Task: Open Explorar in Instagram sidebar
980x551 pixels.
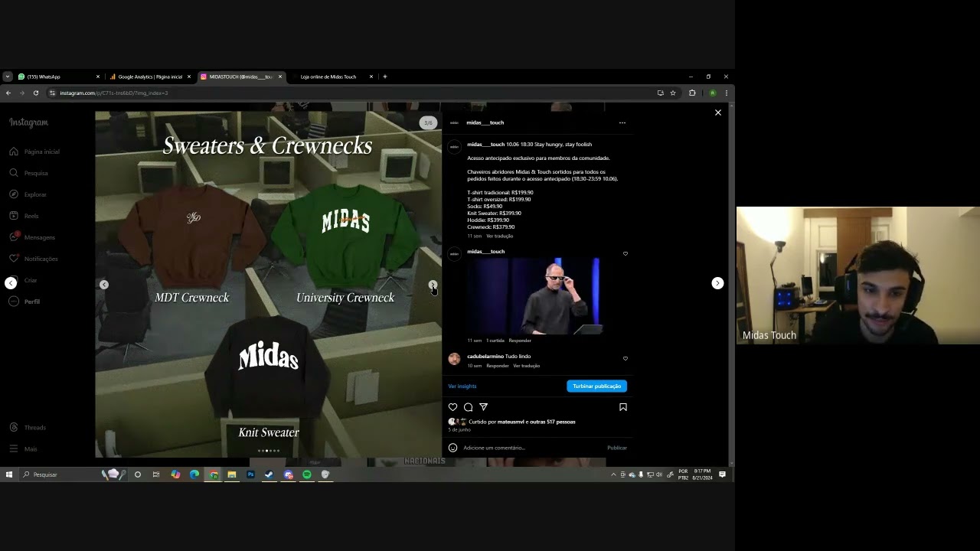Action: click(28, 194)
